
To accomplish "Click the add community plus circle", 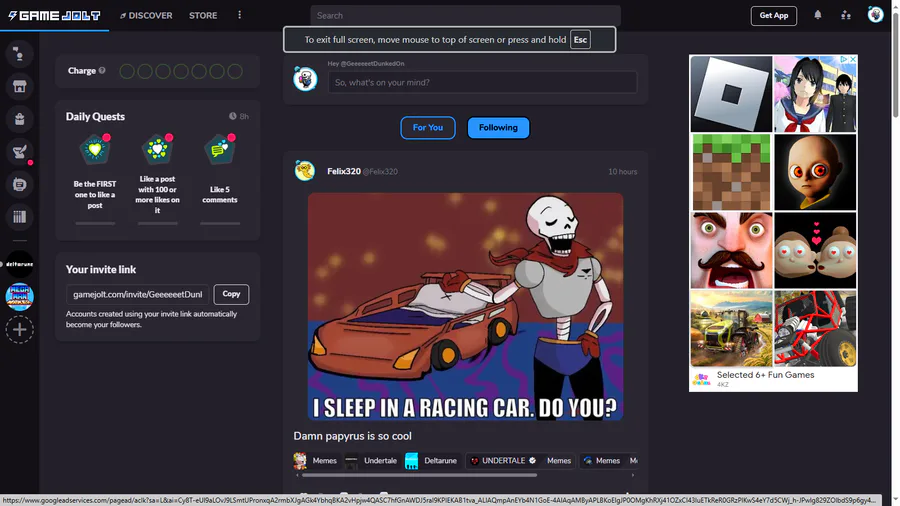I will coord(20,330).
